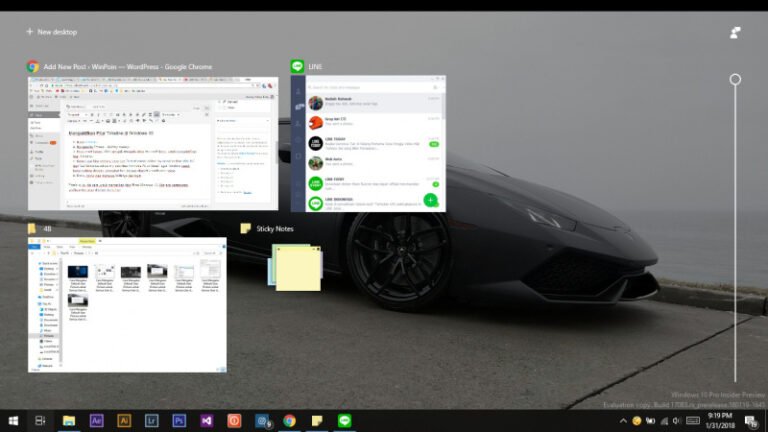Open Adobe Lightroom from taskbar
Screen dimensions: 768x432
[152, 421]
